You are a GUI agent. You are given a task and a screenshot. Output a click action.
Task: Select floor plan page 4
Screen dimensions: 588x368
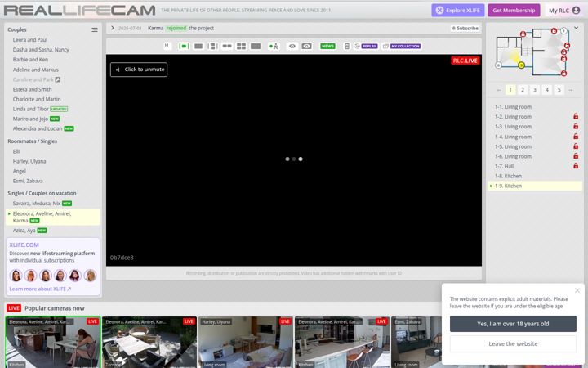pyautogui.click(x=546, y=90)
